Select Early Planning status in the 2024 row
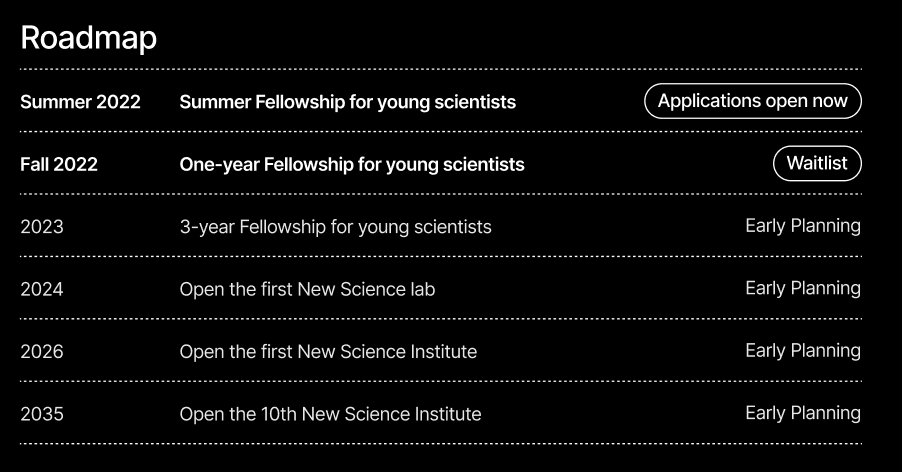 point(802,288)
